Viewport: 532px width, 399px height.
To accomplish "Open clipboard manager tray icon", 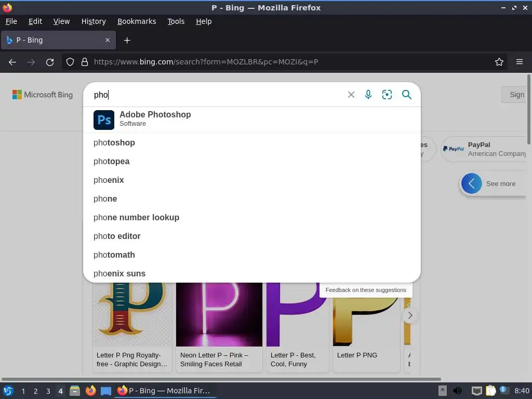I will pos(490,391).
